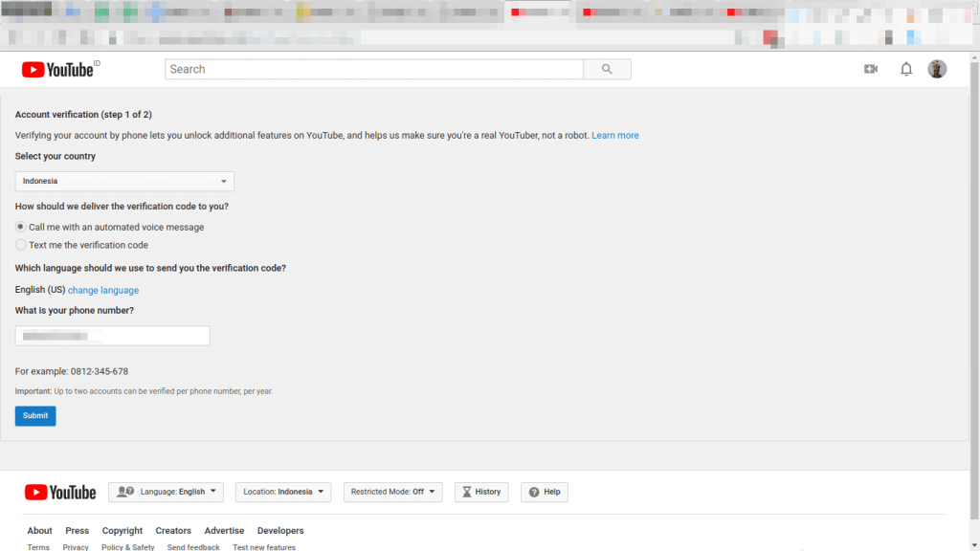Show notifications via bell icon

tap(906, 69)
